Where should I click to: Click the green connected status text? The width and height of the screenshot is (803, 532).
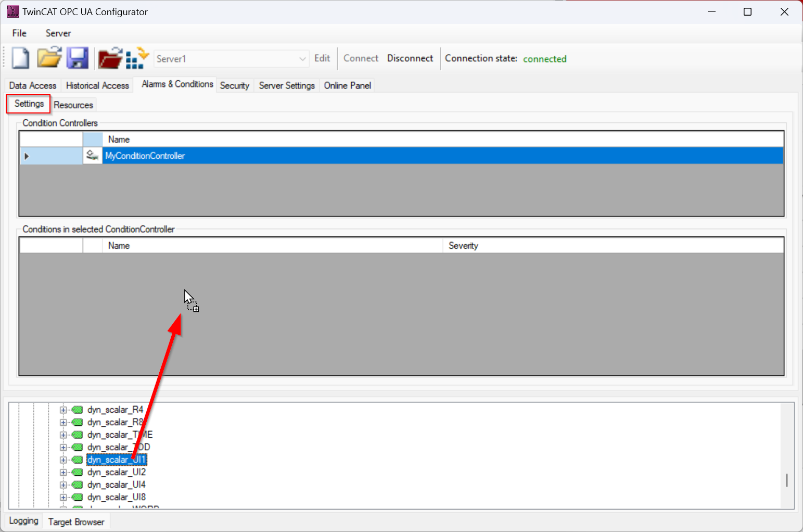(544, 59)
